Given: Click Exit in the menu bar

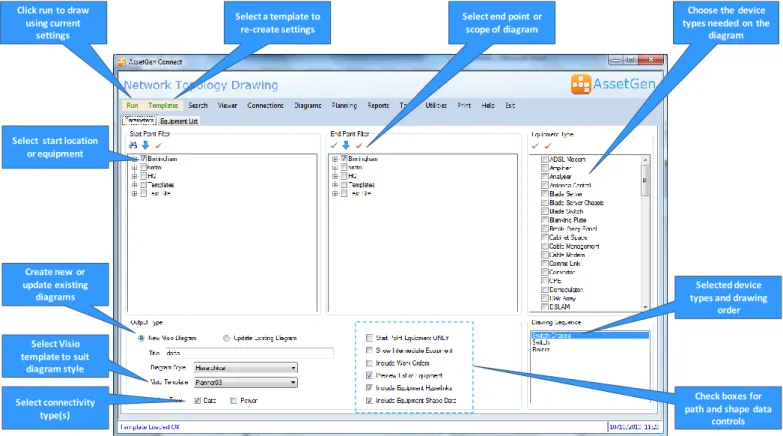Looking at the screenshot, I should (510, 105).
